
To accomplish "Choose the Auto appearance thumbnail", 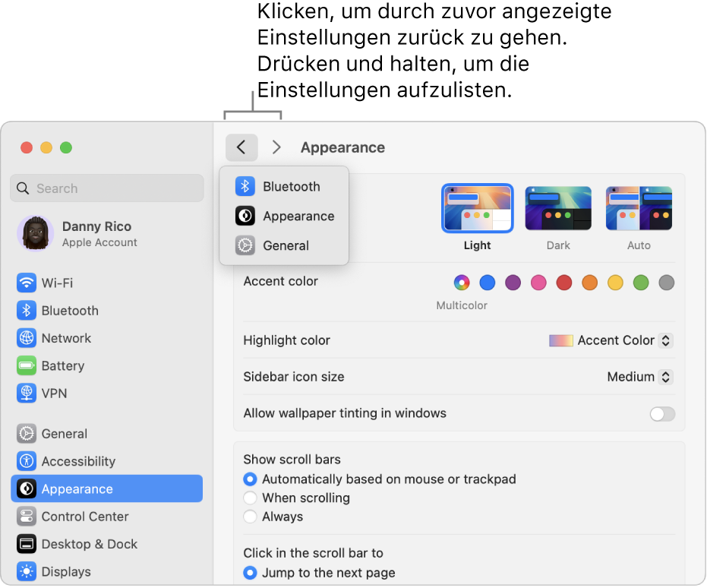I will [639, 208].
